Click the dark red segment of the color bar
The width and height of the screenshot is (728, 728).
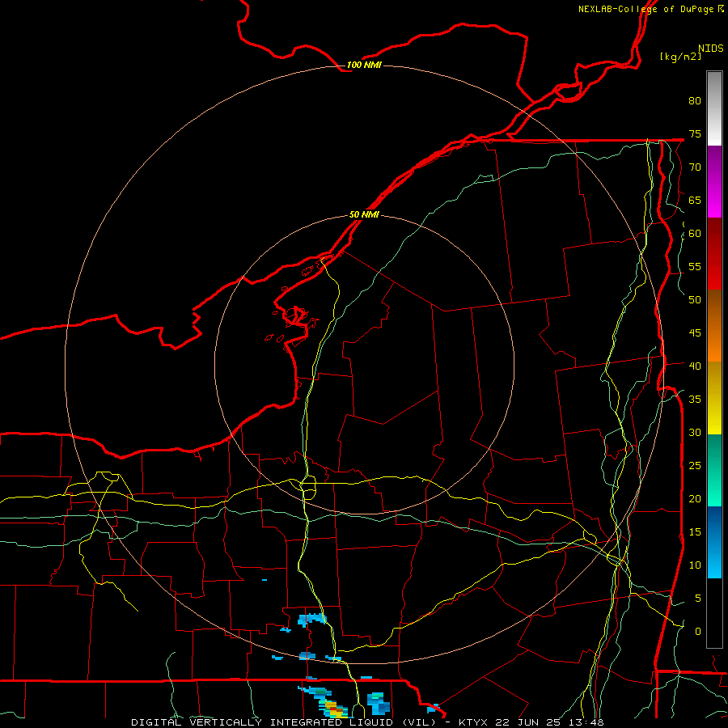pyautogui.click(x=714, y=253)
